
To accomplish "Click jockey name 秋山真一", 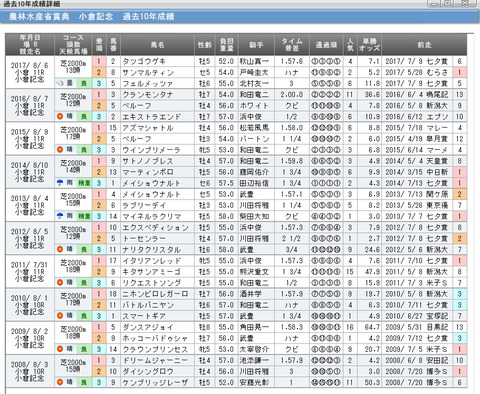I will [254, 61].
